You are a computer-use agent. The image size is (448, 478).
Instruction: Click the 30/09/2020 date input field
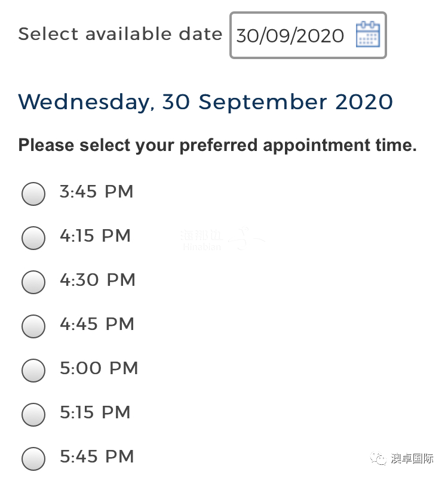[x=308, y=35]
